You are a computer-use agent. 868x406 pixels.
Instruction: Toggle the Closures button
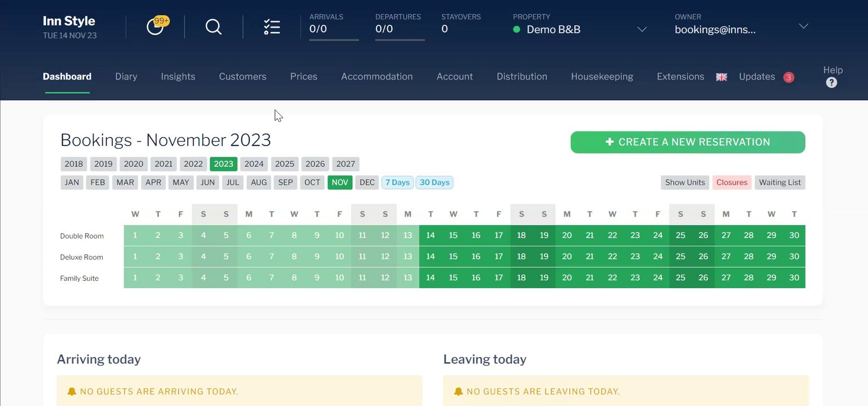[x=732, y=183]
